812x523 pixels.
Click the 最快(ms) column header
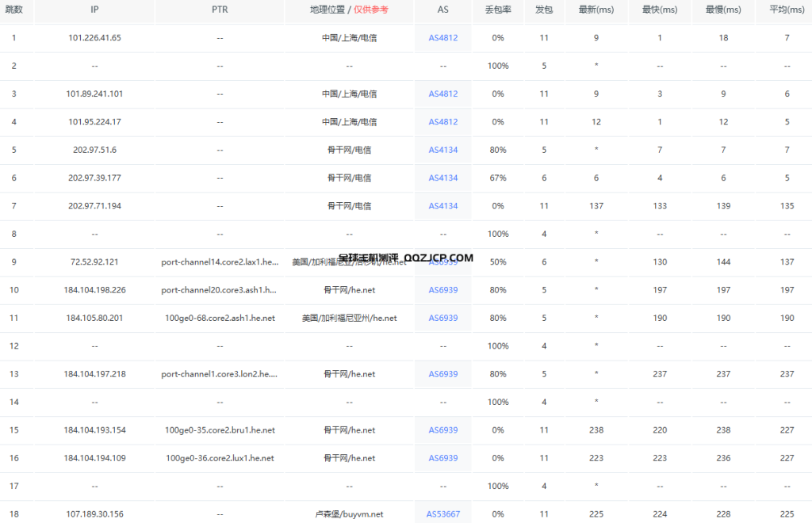[659, 11]
